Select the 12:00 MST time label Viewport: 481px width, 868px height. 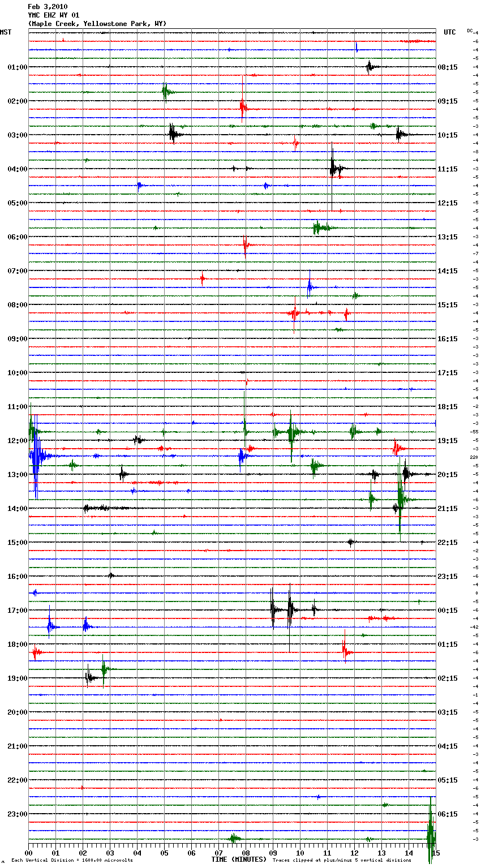[17, 441]
